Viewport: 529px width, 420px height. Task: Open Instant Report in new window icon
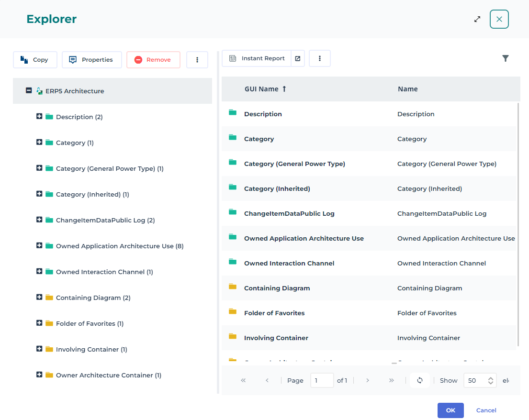297,58
